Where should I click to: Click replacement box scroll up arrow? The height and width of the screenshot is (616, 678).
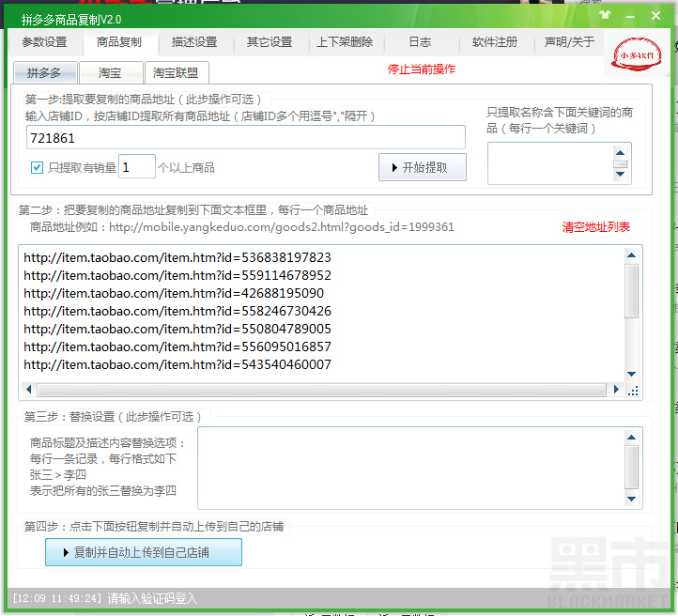[632, 438]
